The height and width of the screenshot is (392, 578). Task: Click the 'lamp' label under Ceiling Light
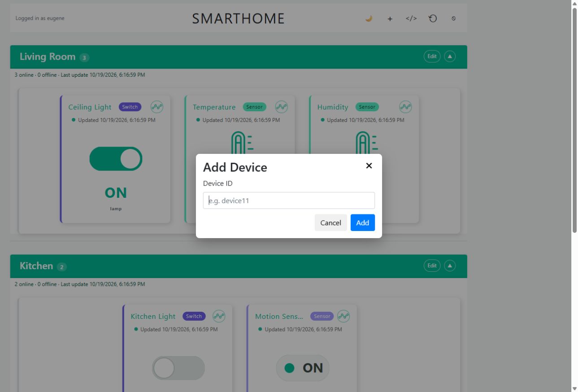tap(116, 209)
